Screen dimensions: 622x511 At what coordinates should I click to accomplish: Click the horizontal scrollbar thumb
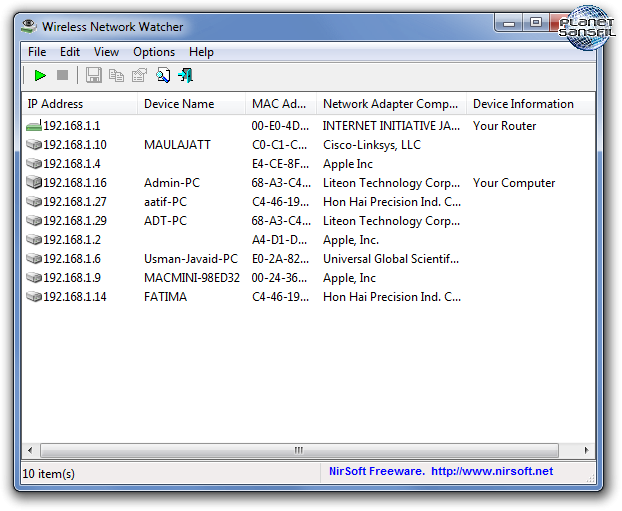point(299,450)
